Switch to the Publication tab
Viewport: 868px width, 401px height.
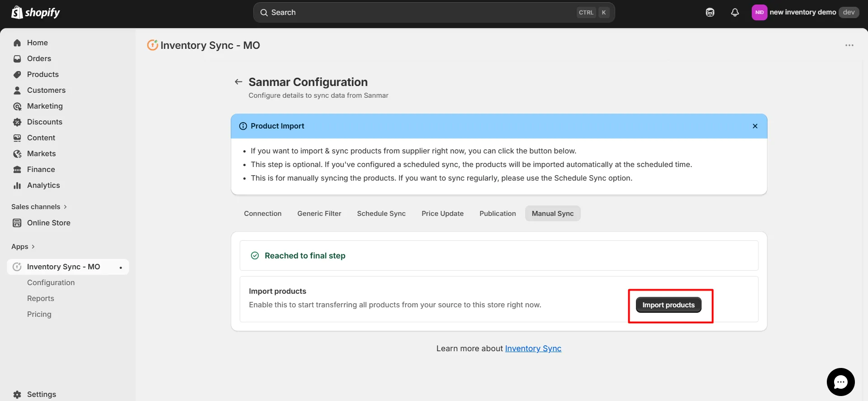498,214
